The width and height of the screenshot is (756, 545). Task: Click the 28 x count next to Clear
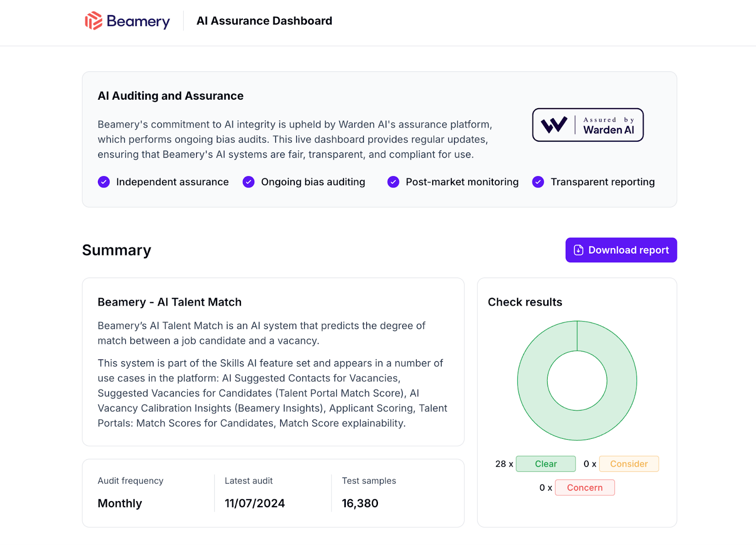504,464
